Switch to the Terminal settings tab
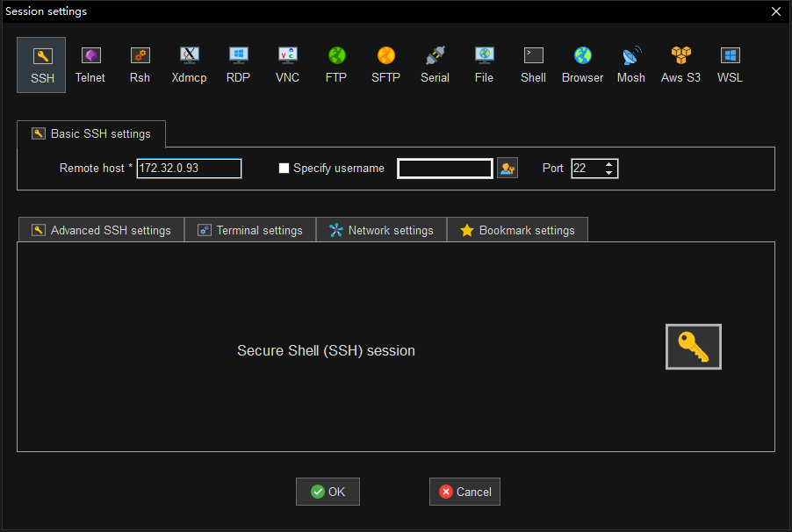Viewport: 792px width, 532px height. click(250, 230)
